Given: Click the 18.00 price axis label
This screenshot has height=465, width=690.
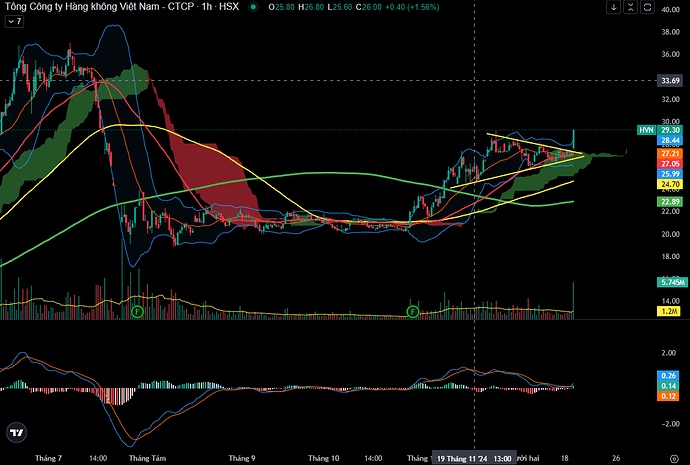Looking at the screenshot, I should (x=671, y=256).
